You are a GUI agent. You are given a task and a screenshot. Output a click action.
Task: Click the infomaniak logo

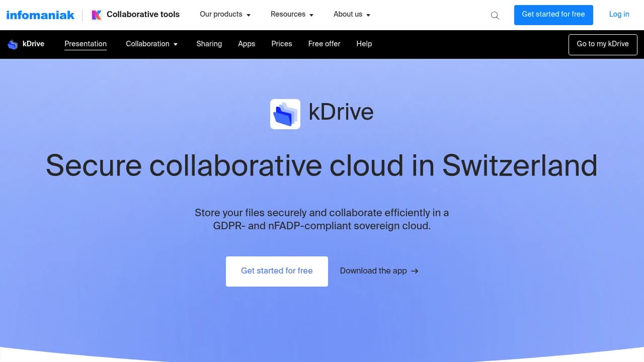click(40, 15)
